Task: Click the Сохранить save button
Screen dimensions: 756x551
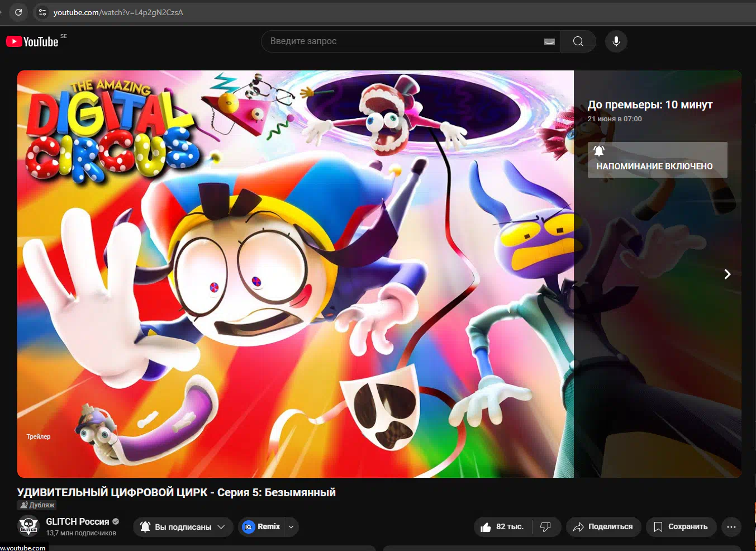Action: point(681,527)
